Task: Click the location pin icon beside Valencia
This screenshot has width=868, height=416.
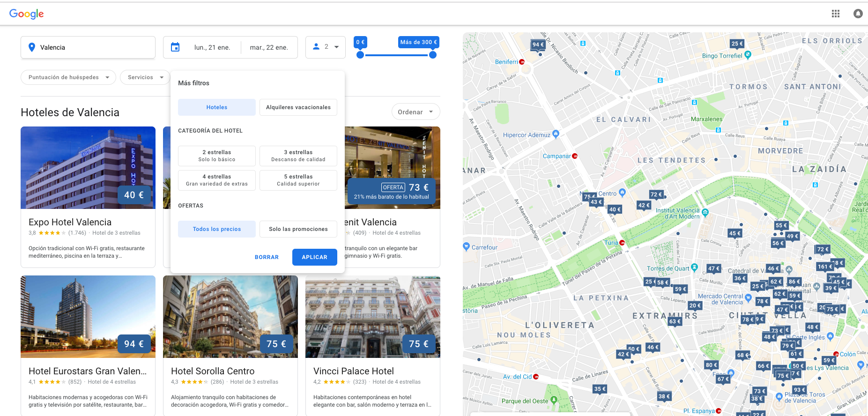Action: (x=32, y=47)
